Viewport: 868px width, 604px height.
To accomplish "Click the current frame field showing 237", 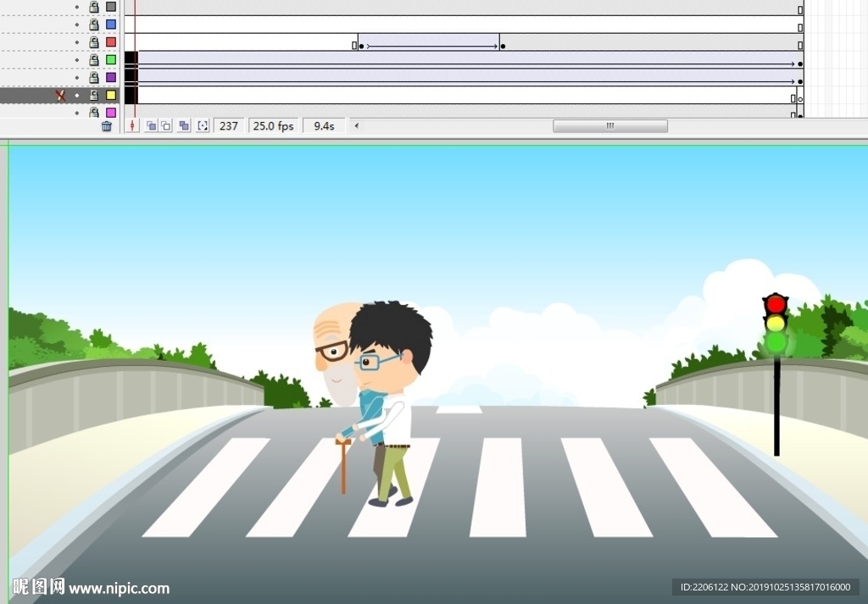I will 229,126.
